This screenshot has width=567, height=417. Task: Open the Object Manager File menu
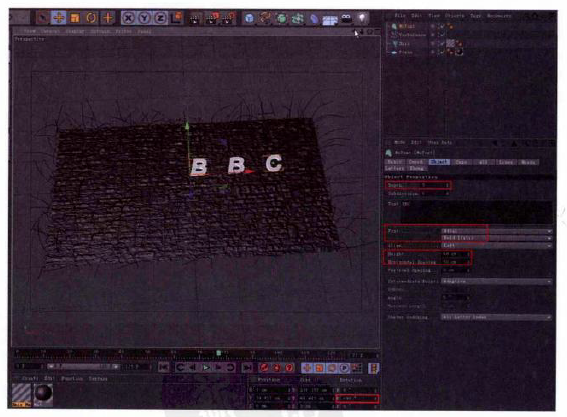click(400, 16)
